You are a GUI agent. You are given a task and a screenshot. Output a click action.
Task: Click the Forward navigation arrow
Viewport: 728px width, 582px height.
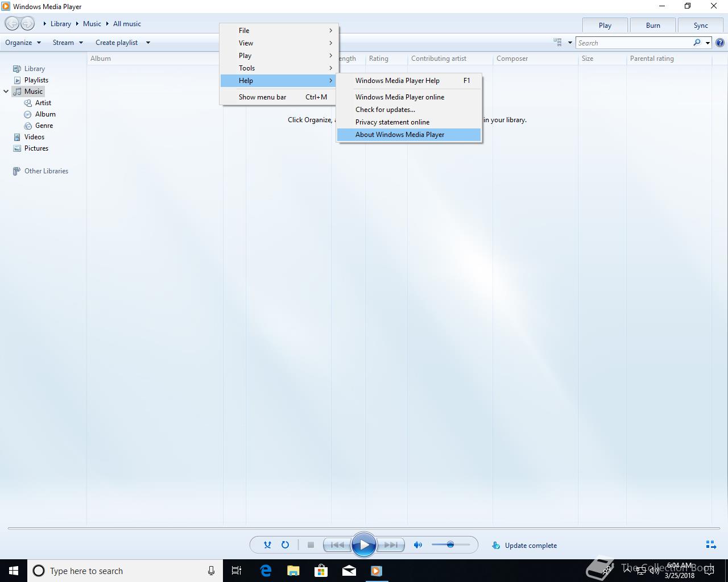(27, 24)
